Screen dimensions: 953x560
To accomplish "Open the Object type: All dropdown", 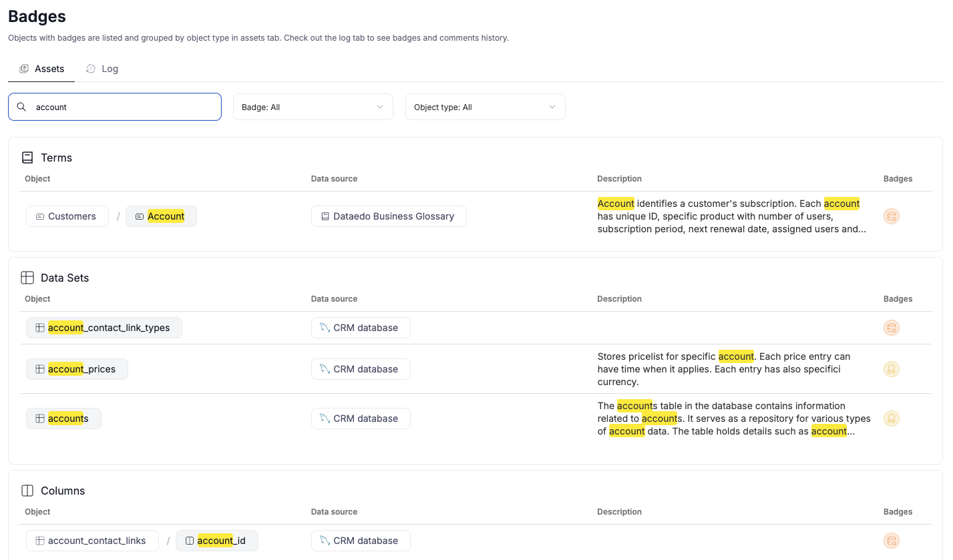I will (485, 107).
